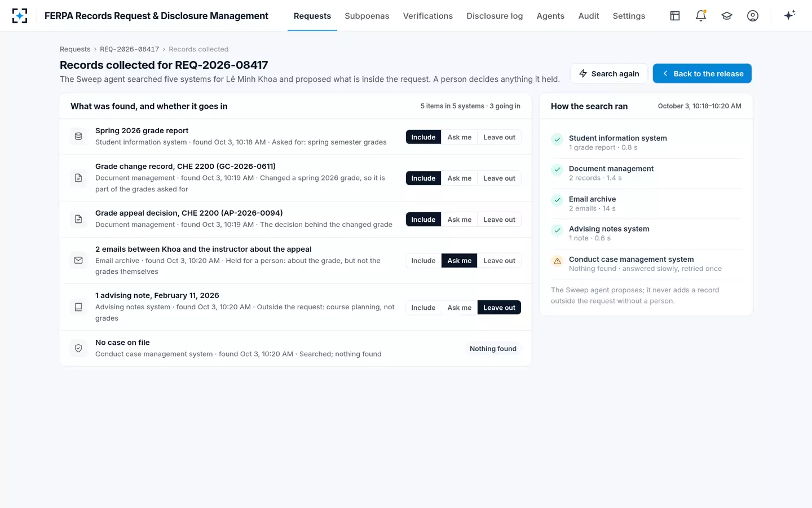Screen dimensions: 812x508
Task: Click the book icon beside advising note row
Action: (x=78, y=307)
